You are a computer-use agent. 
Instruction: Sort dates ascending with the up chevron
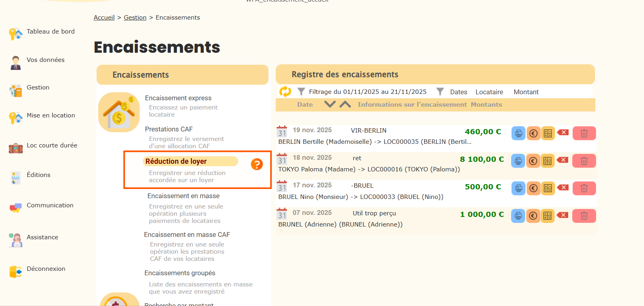pyautogui.click(x=345, y=104)
